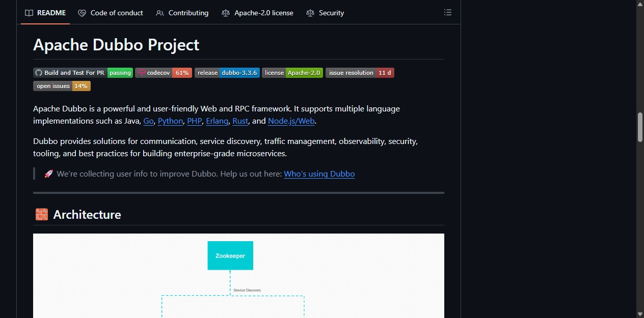The image size is (644, 318).
Task: Click the Code of conduct heart icon
Action: click(x=82, y=13)
